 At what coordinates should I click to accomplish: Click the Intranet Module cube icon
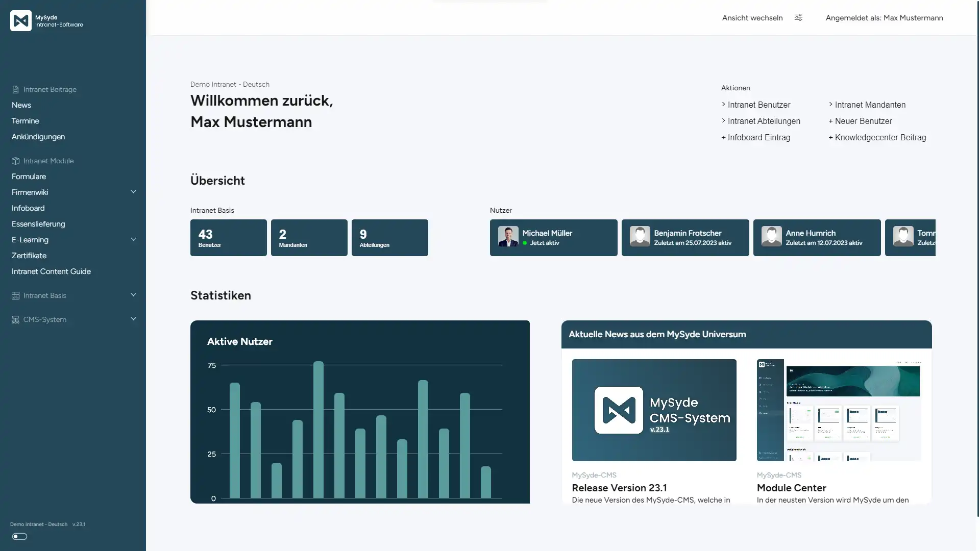click(x=15, y=161)
